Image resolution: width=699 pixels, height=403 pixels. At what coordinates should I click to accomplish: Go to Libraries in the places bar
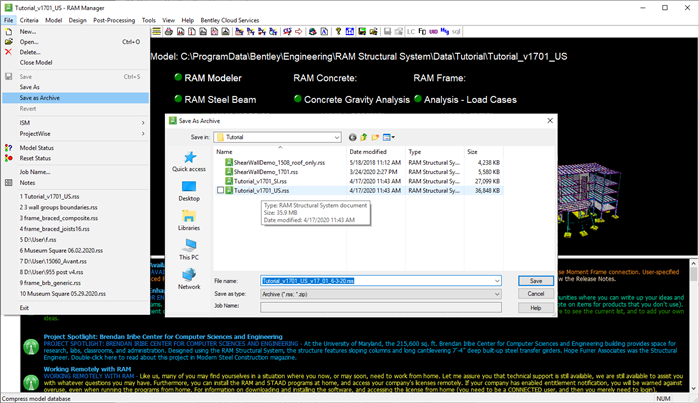click(x=189, y=219)
